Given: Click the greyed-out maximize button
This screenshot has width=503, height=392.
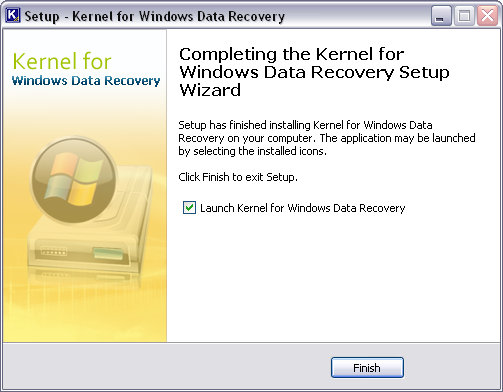Looking at the screenshot, I should pos(464,16).
